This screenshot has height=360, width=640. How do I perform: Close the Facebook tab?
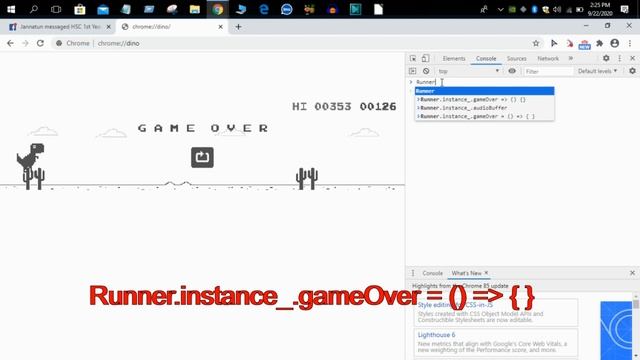click(x=109, y=27)
